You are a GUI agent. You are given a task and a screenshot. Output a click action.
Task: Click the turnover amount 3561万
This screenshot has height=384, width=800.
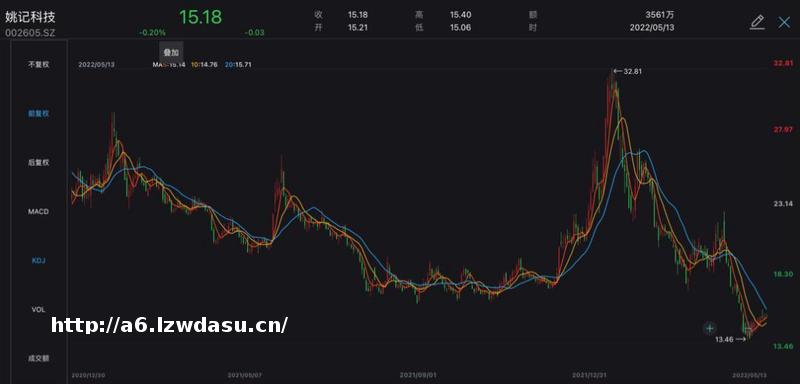[x=659, y=15]
